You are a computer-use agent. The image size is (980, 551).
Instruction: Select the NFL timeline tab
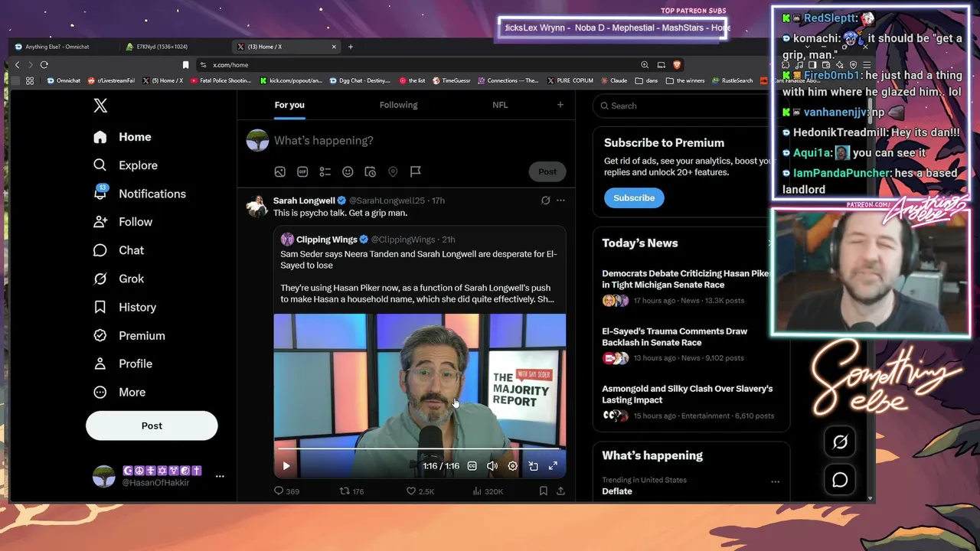(x=500, y=105)
